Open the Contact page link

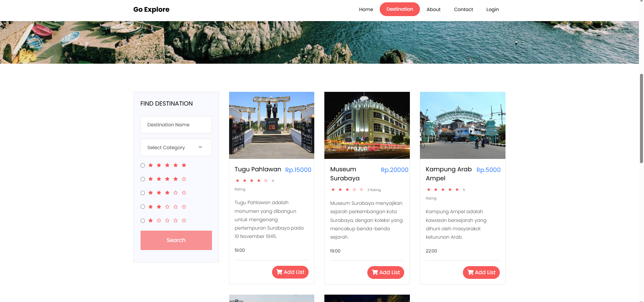(463, 9)
